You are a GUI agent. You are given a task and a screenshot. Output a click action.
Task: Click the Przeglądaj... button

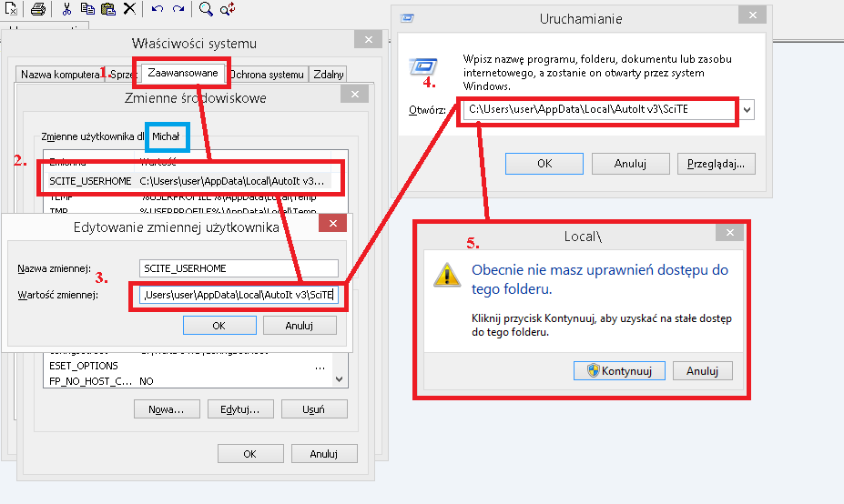716,164
